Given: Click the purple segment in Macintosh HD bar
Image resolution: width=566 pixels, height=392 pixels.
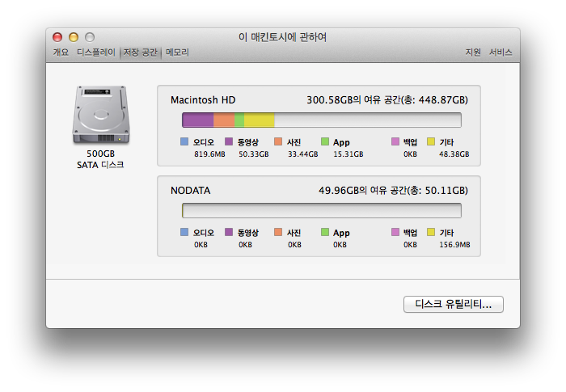Looking at the screenshot, I should (x=197, y=120).
